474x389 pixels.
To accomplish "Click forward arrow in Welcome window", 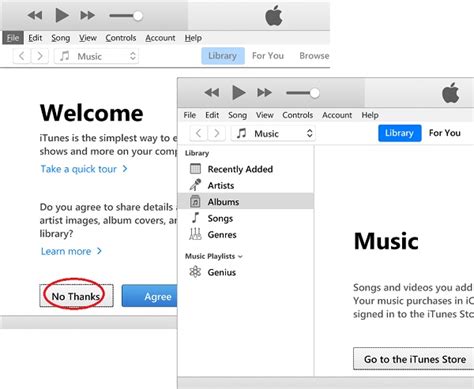I will [x=40, y=56].
